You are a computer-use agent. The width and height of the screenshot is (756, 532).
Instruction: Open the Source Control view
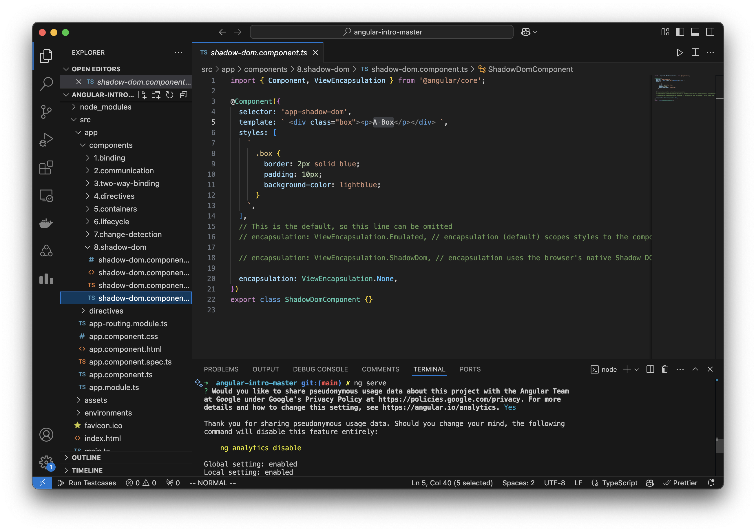click(x=46, y=112)
